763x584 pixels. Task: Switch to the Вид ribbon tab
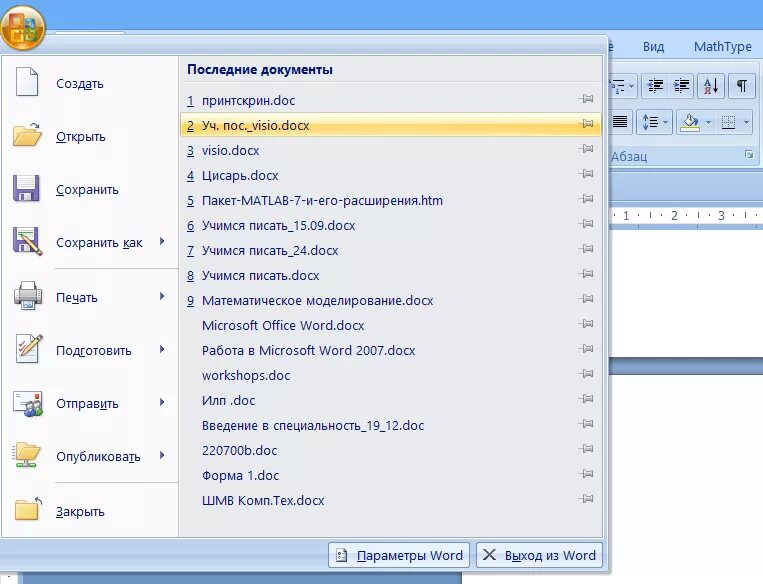[653, 47]
